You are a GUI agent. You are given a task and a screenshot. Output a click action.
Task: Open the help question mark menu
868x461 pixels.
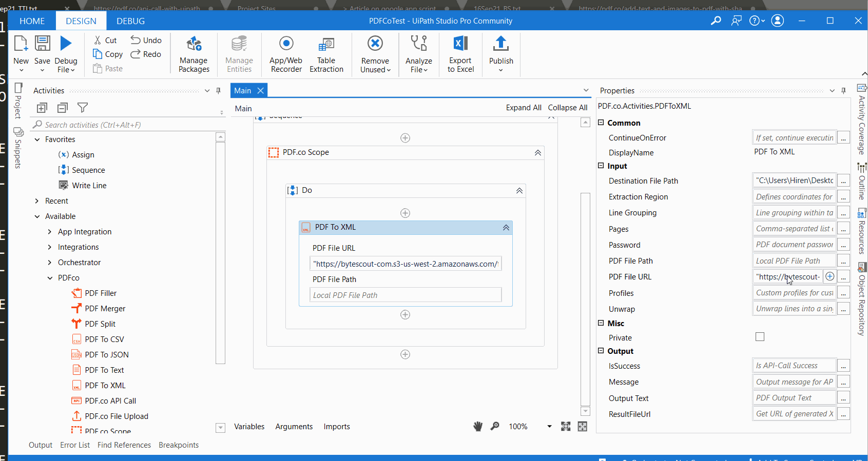tap(757, 21)
